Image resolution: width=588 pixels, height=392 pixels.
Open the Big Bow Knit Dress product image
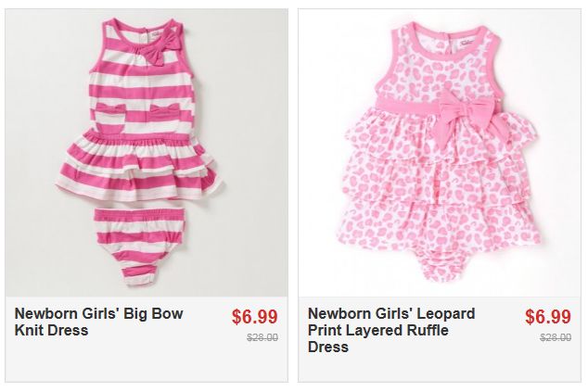point(147,153)
